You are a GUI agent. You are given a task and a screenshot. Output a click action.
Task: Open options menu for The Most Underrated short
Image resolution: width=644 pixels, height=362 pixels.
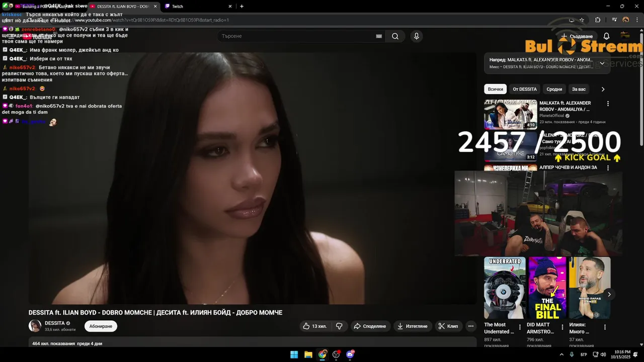(520, 327)
